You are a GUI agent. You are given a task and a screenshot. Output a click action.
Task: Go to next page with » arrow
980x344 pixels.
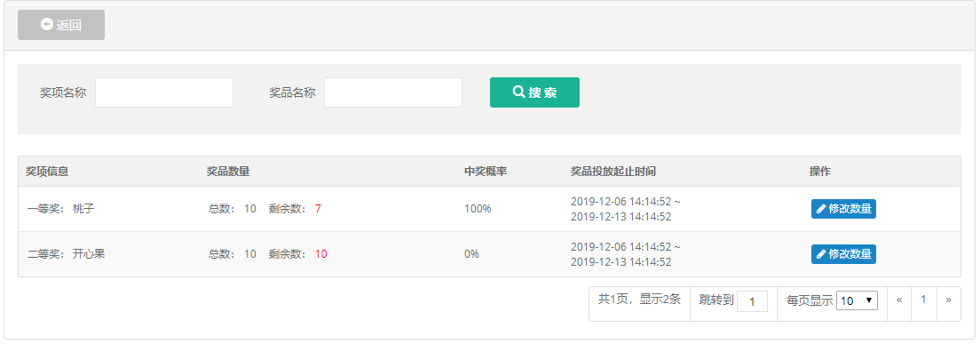tap(949, 300)
